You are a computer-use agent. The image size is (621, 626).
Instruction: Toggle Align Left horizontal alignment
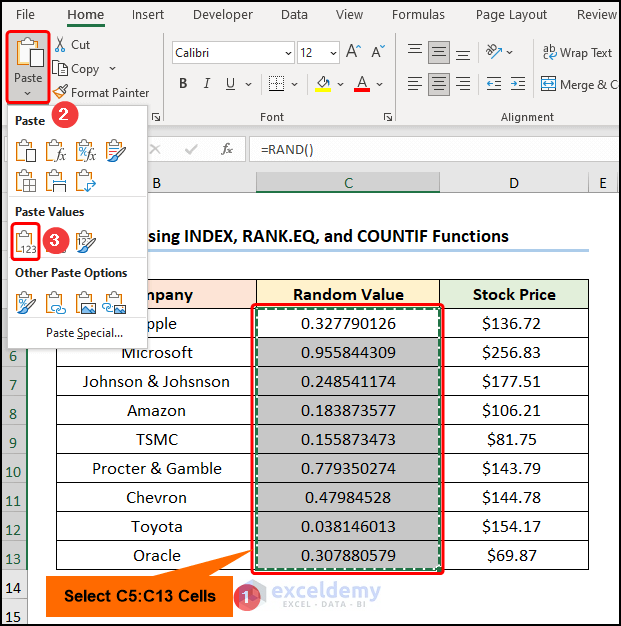pos(415,84)
